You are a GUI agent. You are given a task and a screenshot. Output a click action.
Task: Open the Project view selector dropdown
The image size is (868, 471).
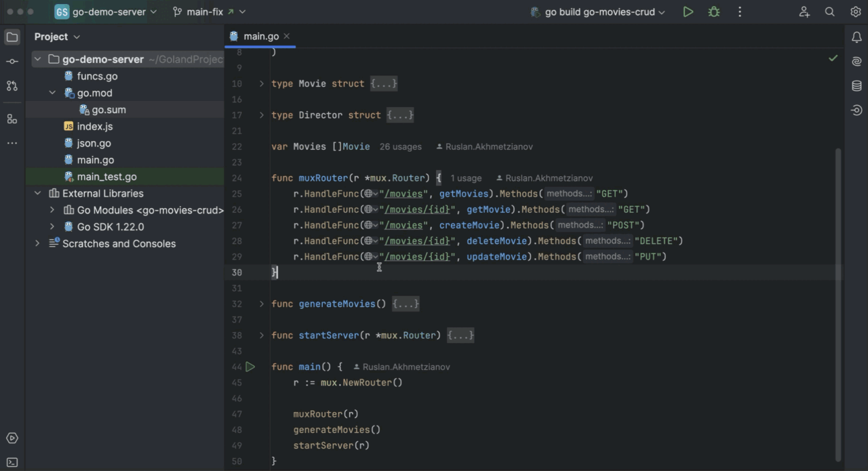[58, 37]
